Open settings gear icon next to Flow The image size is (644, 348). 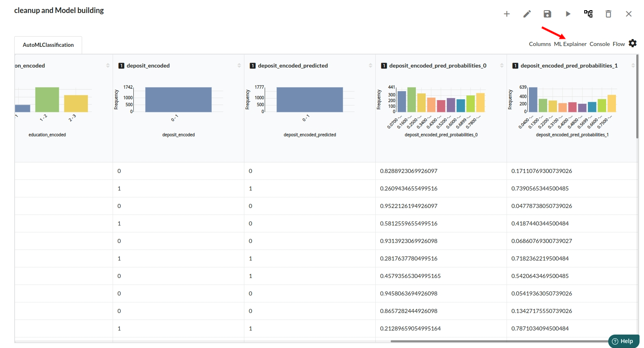pos(633,43)
